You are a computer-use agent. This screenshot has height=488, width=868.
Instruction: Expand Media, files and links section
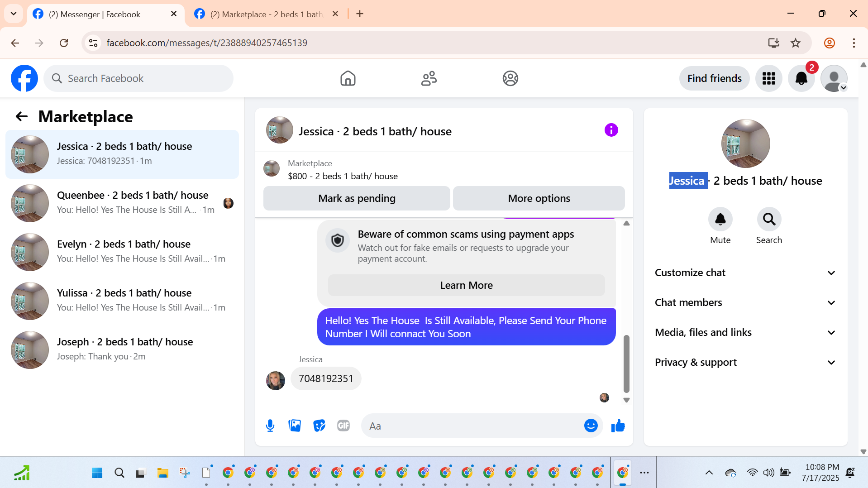pyautogui.click(x=745, y=332)
